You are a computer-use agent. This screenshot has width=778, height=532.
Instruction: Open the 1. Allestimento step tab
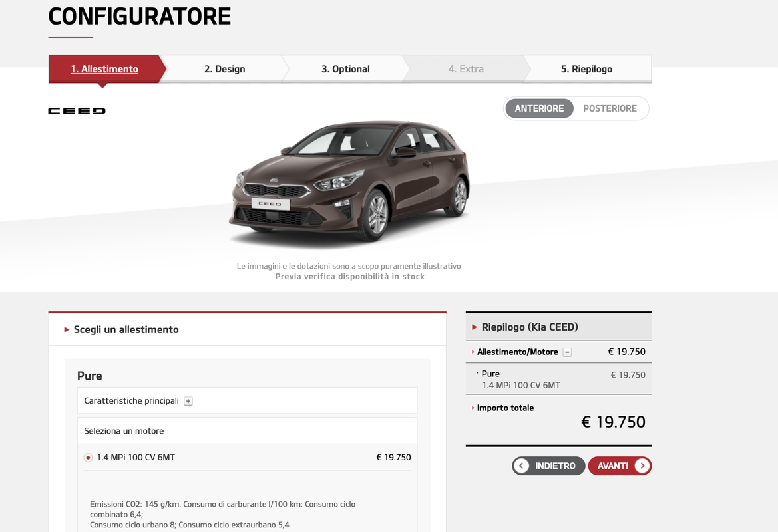(x=104, y=69)
